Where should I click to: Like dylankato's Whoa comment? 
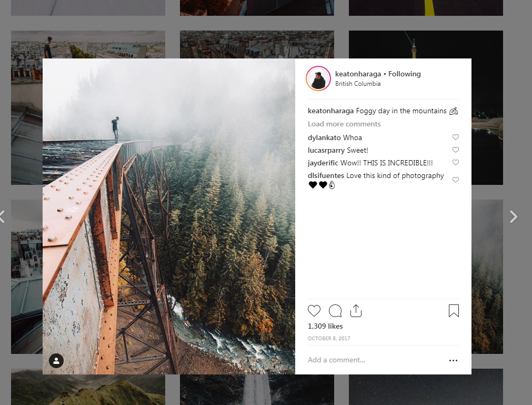[x=456, y=137]
